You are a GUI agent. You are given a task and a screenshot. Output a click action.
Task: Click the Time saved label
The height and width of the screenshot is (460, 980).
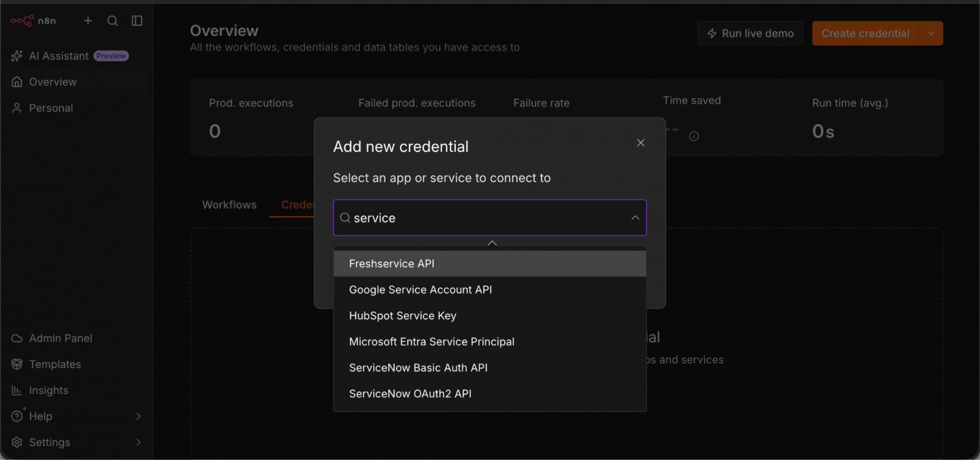(x=692, y=101)
